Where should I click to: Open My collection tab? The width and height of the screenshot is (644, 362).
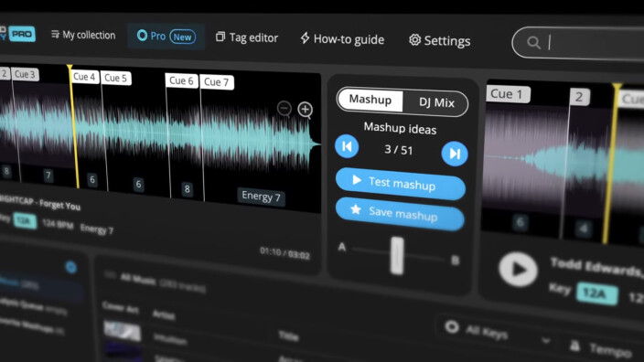pos(83,35)
